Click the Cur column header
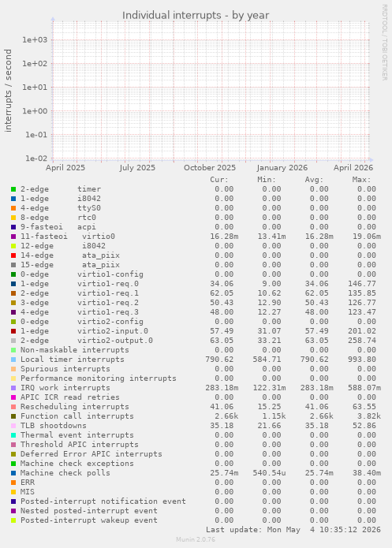Screen dimensions: 392x548 point(219,180)
